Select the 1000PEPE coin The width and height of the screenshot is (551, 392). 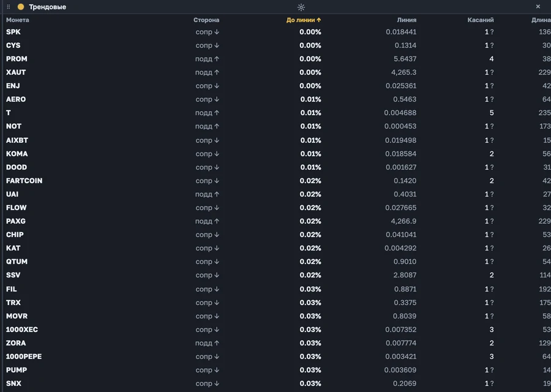(24, 356)
